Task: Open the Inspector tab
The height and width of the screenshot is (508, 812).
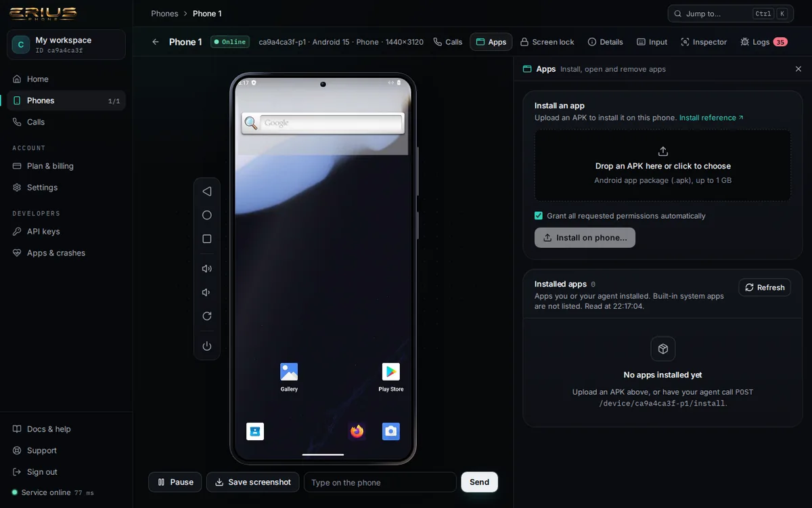Action: click(x=704, y=42)
